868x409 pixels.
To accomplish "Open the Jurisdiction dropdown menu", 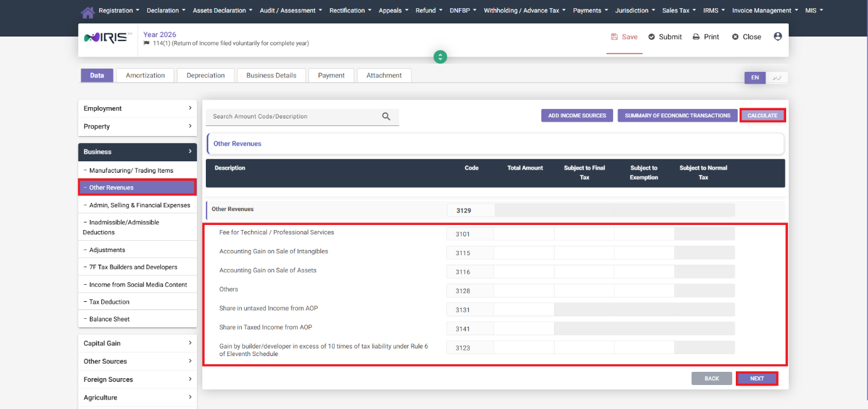I will click(635, 11).
